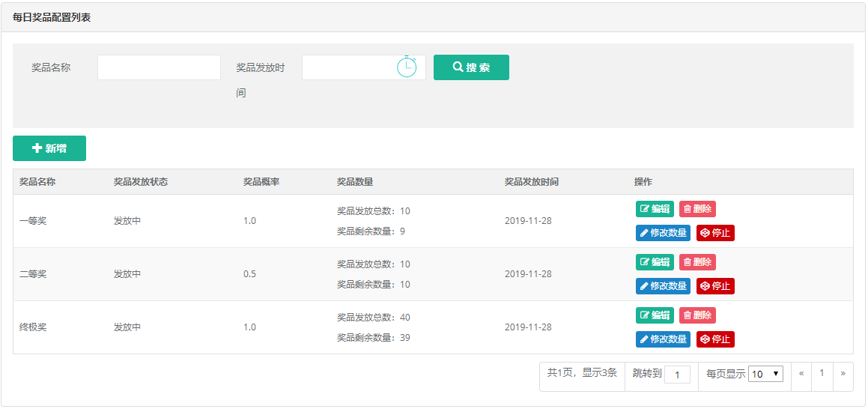Click the 新增 add button
This screenshot has height=409, width=868.
tap(49, 148)
